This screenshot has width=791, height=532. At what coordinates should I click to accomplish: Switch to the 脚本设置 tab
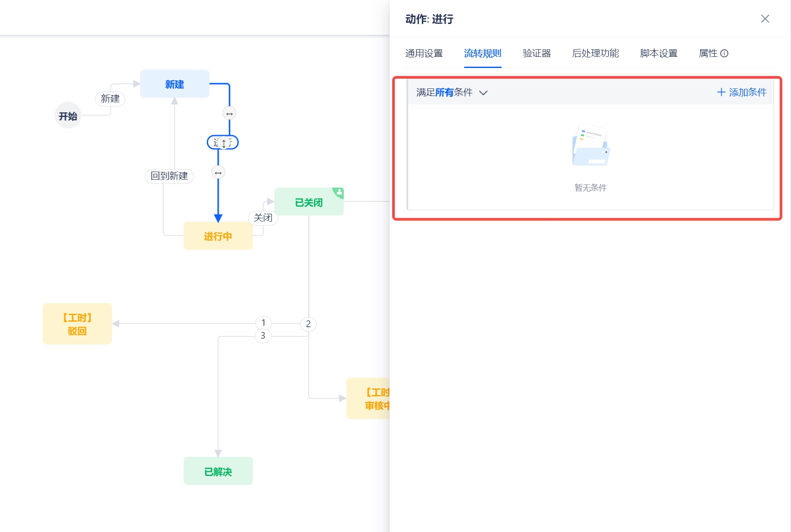click(x=658, y=53)
